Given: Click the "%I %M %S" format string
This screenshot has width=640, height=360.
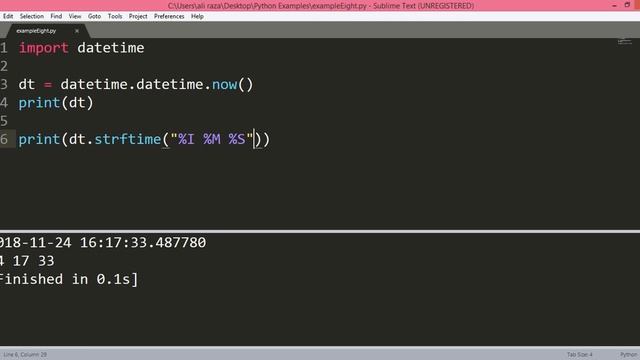Looking at the screenshot, I should click(212, 139).
